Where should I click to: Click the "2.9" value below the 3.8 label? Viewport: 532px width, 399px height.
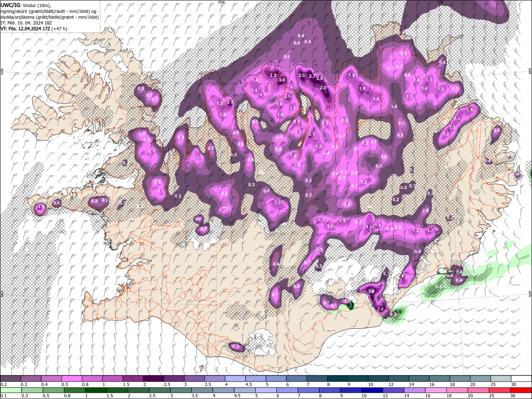point(380,309)
